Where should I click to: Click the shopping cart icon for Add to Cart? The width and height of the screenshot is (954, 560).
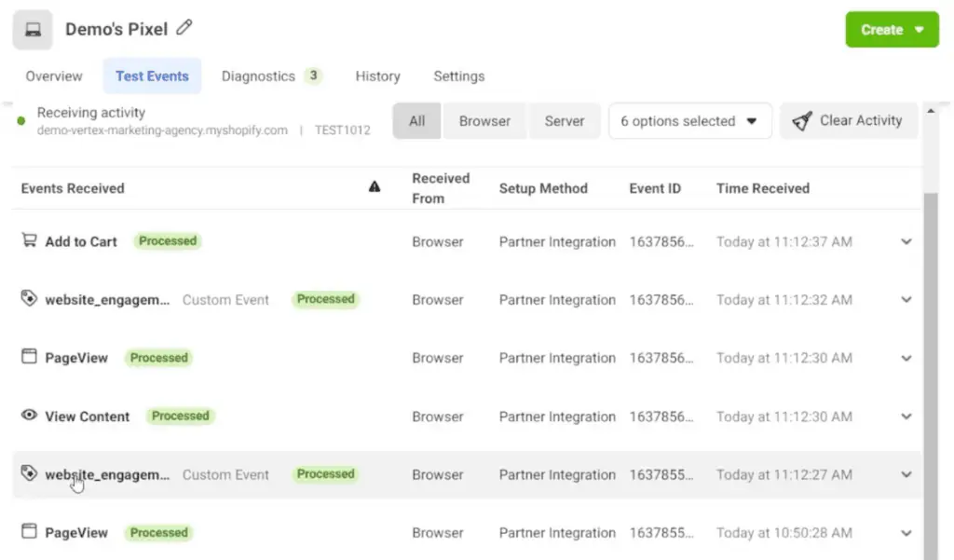point(29,240)
